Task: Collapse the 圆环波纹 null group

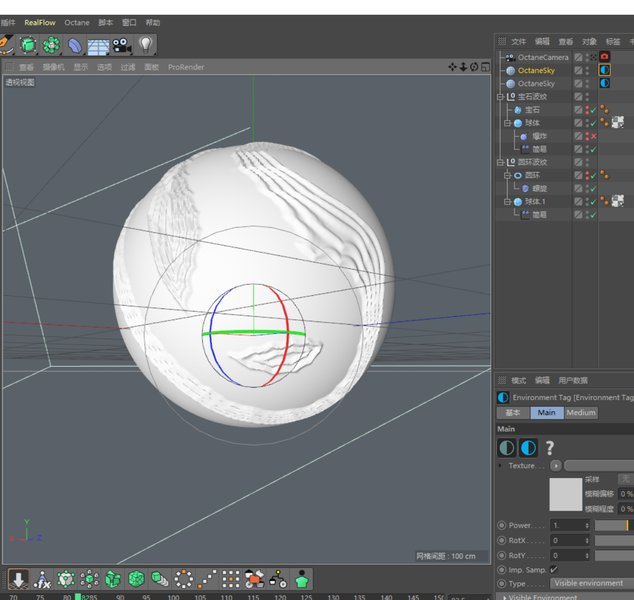Action: pos(501,162)
